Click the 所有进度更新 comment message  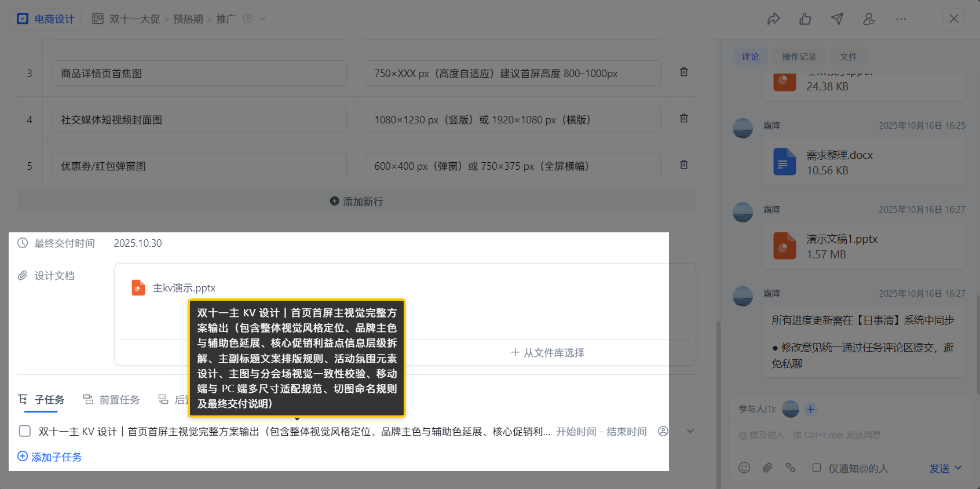point(864,342)
